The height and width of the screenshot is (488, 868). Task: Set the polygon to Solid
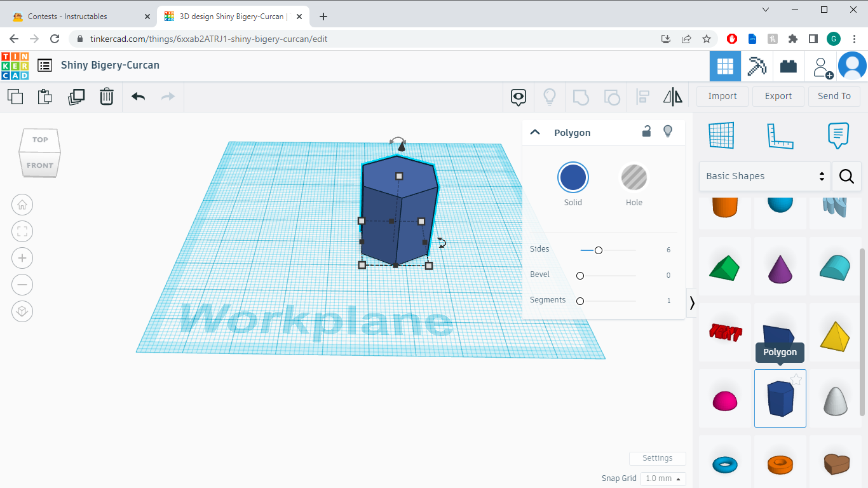coord(573,178)
